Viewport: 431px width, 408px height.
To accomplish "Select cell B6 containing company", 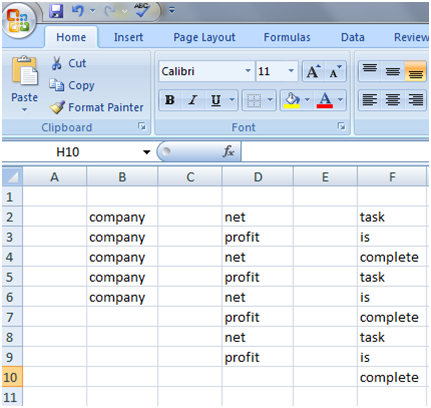I will pyautogui.click(x=122, y=297).
